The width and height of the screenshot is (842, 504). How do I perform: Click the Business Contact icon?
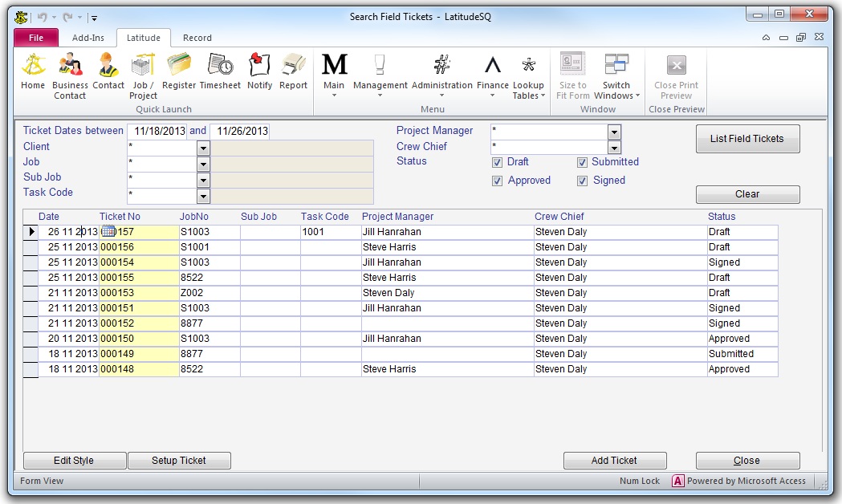click(x=70, y=67)
